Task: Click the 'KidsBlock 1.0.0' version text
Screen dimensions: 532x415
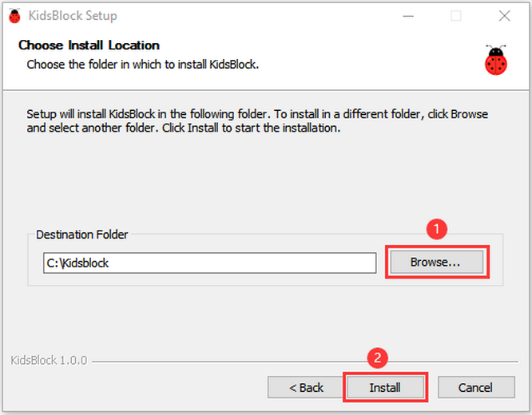Action: (x=49, y=360)
